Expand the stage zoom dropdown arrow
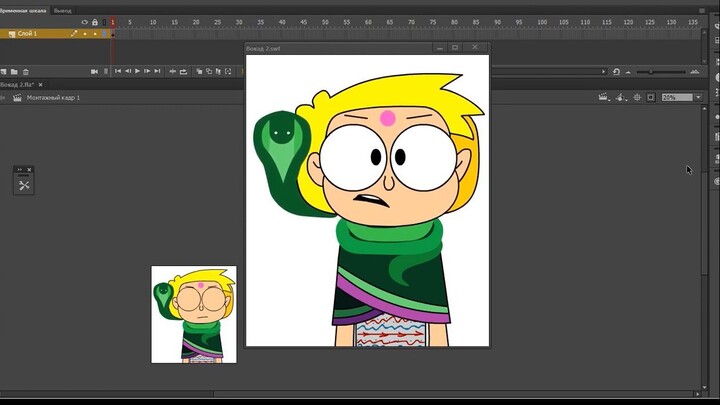The height and width of the screenshot is (405, 720). click(x=698, y=97)
